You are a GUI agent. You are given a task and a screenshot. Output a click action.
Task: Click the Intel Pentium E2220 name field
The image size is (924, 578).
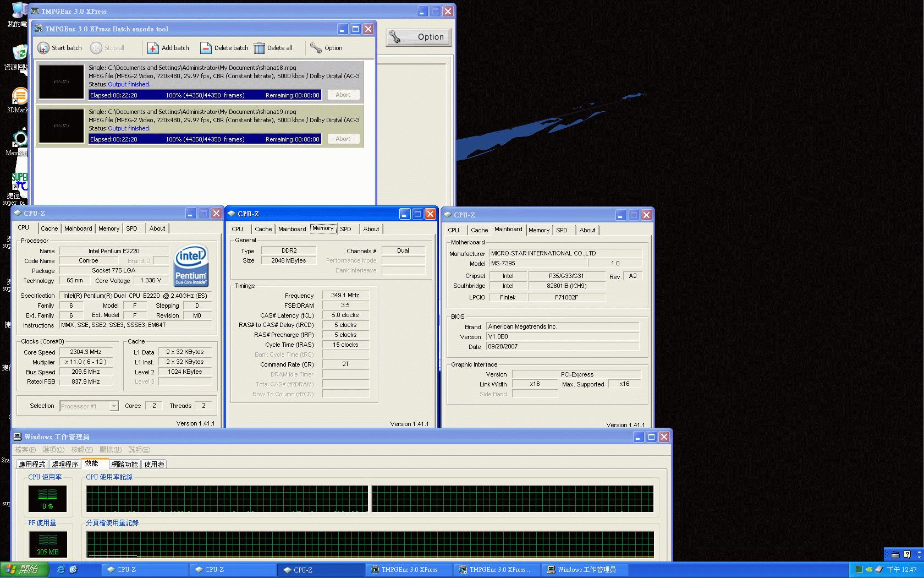tap(114, 251)
